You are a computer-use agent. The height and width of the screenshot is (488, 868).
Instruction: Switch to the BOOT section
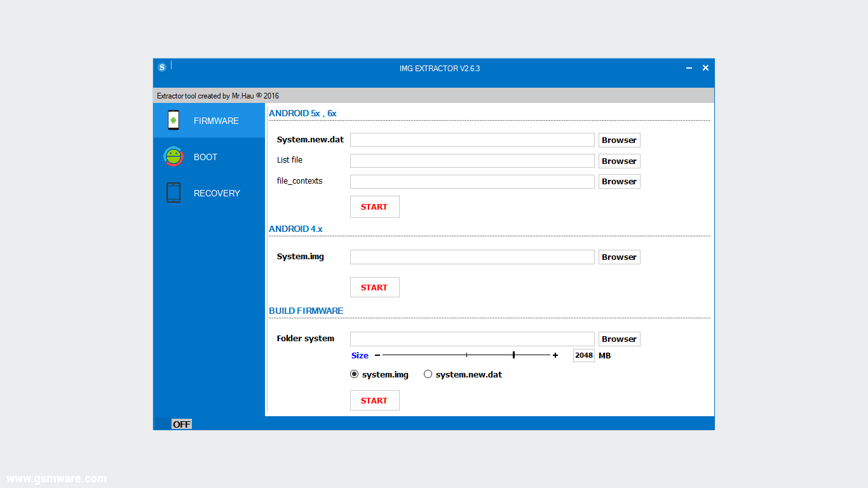[206, 156]
